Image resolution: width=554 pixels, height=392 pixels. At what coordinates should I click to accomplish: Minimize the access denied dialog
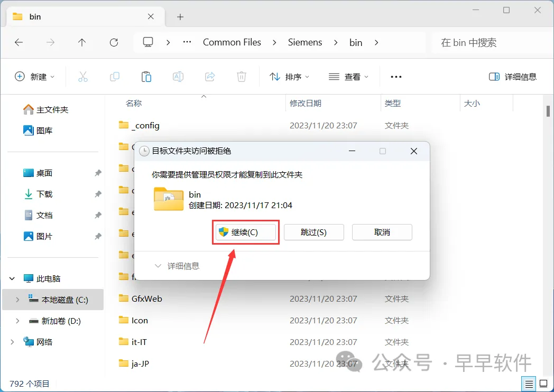pyautogui.click(x=352, y=151)
